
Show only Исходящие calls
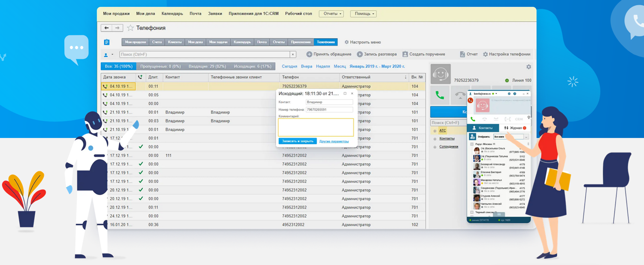pos(252,67)
